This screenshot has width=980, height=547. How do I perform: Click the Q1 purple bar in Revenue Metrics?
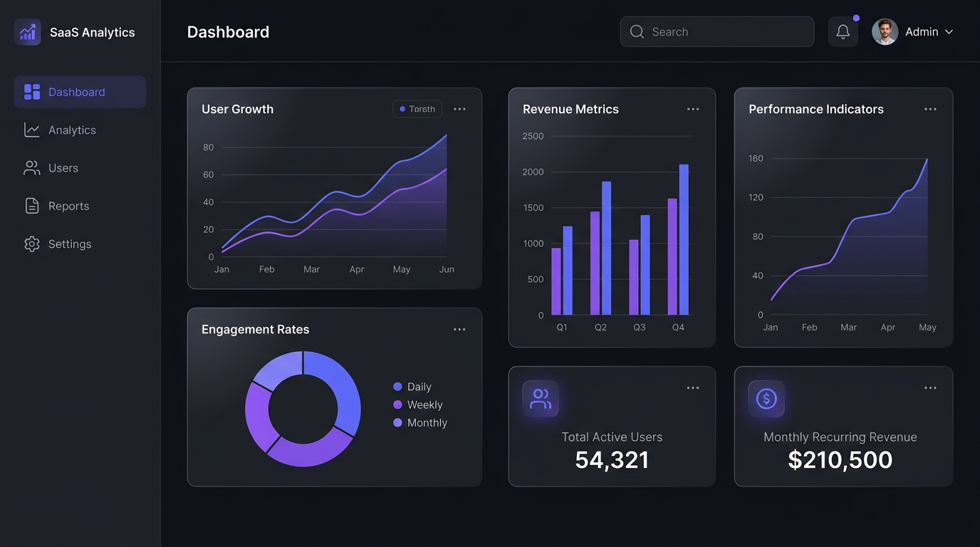(x=556, y=281)
